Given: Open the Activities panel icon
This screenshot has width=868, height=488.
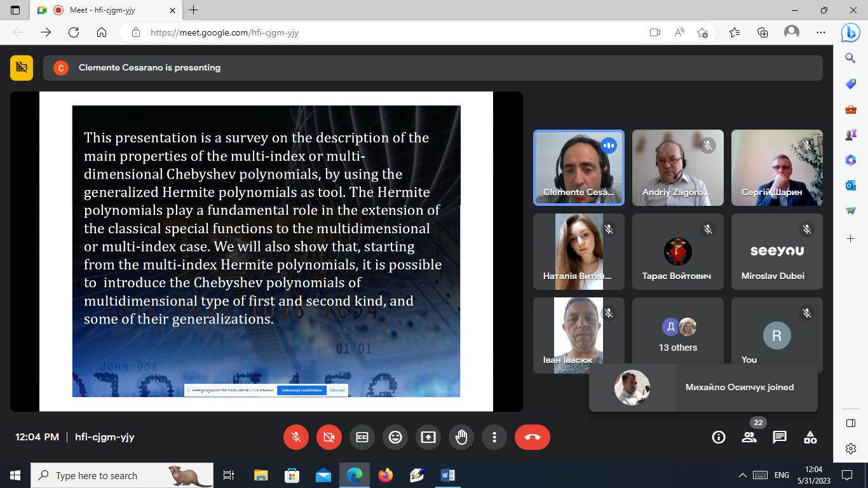Looking at the screenshot, I should pyautogui.click(x=810, y=437).
